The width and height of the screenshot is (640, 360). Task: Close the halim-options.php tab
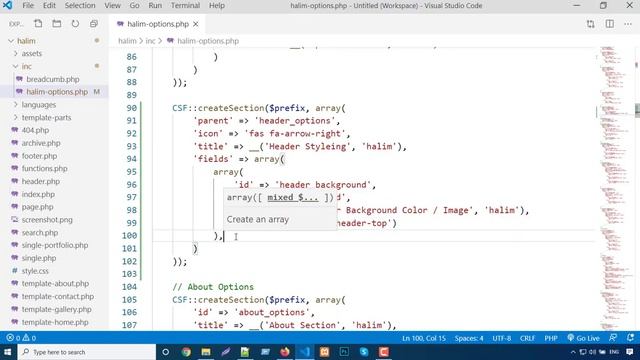click(x=196, y=24)
